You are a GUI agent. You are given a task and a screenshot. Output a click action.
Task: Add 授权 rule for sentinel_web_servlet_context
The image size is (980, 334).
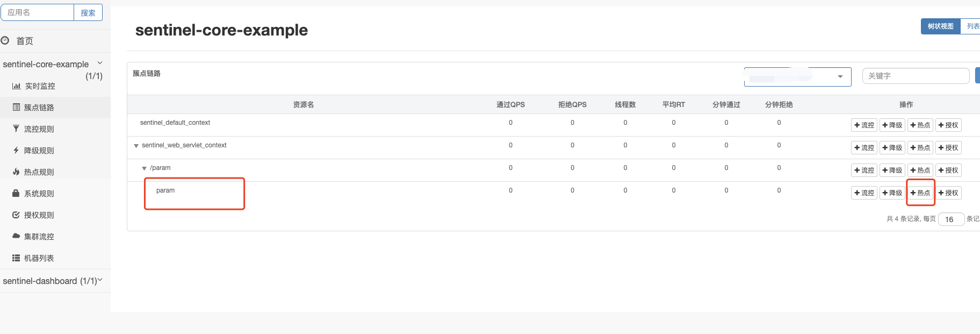click(x=948, y=148)
